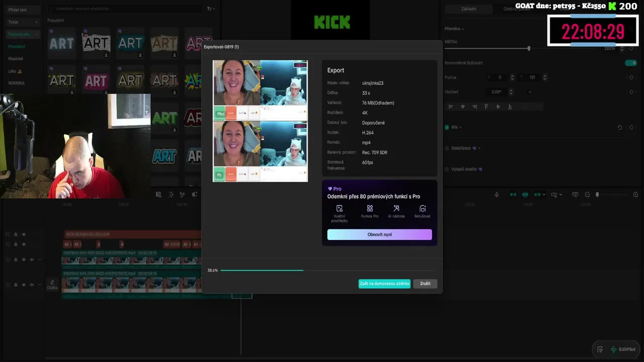Viewport: 644px width, 362px height.
Task: Select the blue ART text effect thumbnail
Action: click(x=164, y=156)
